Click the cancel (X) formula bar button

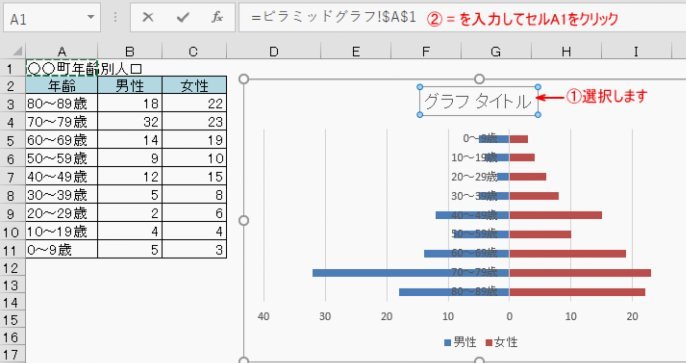[148, 17]
